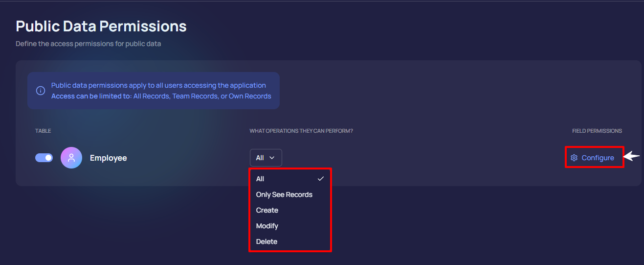Image resolution: width=644 pixels, height=265 pixels.
Task: Pick Modify in the operations menu
Action: tap(267, 226)
